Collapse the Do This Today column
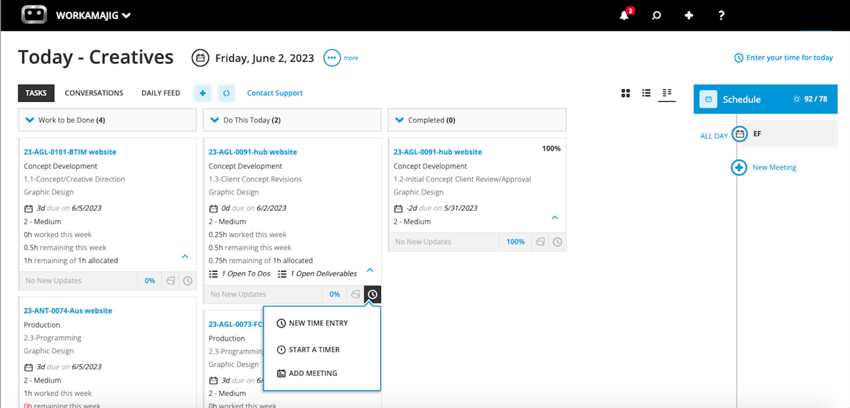 coord(215,120)
